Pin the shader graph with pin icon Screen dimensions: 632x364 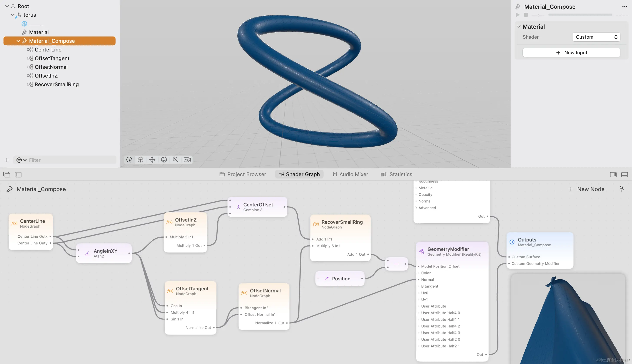[x=622, y=189]
